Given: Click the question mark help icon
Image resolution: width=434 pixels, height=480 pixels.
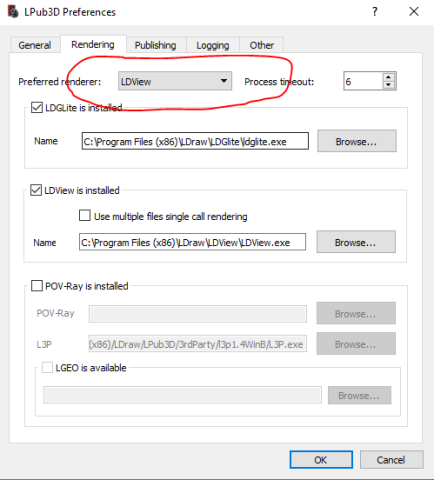Looking at the screenshot, I should (x=375, y=12).
